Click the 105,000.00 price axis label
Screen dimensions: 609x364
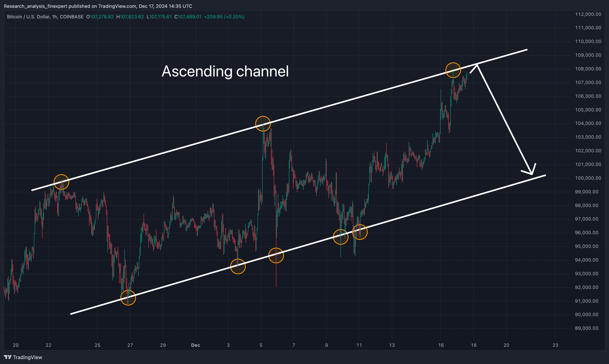588,110
